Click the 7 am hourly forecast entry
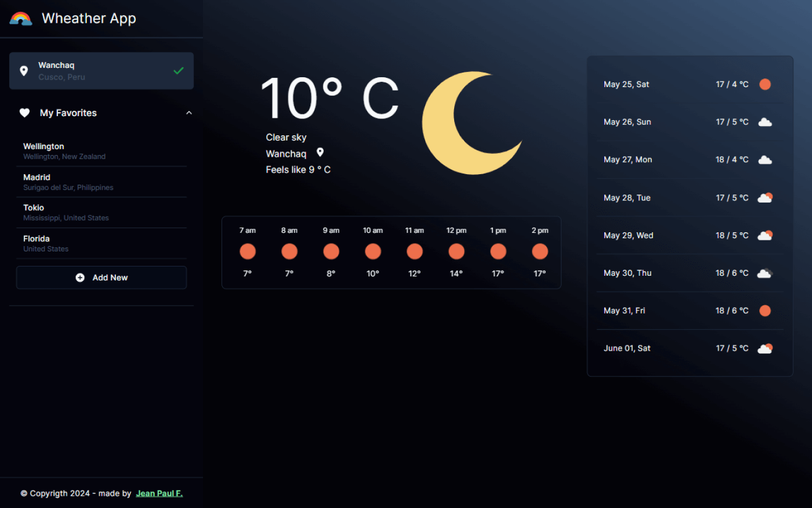812x508 pixels. click(x=247, y=251)
